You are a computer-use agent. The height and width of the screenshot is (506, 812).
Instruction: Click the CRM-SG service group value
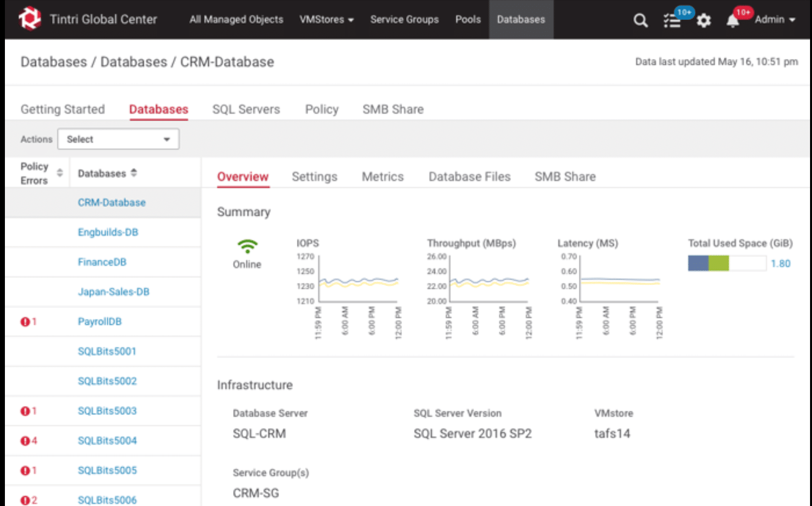[x=256, y=493]
